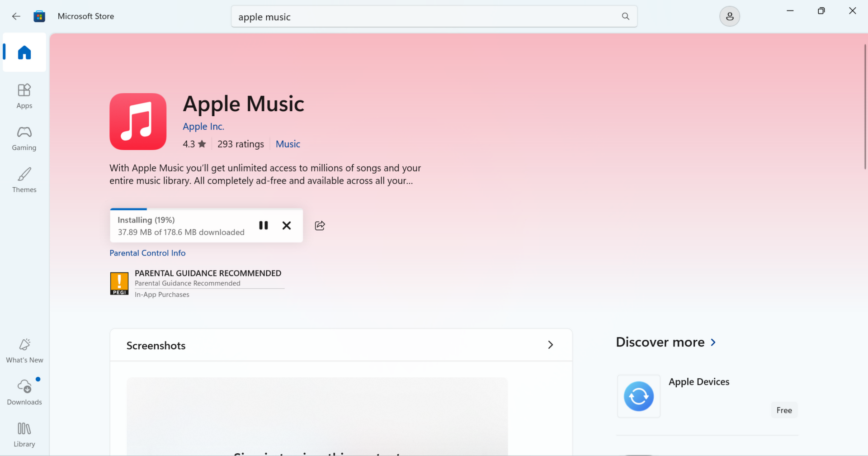This screenshot has width=868, height=456.
Task: Cancel the Apple Music installation
Action: point(287,225)
